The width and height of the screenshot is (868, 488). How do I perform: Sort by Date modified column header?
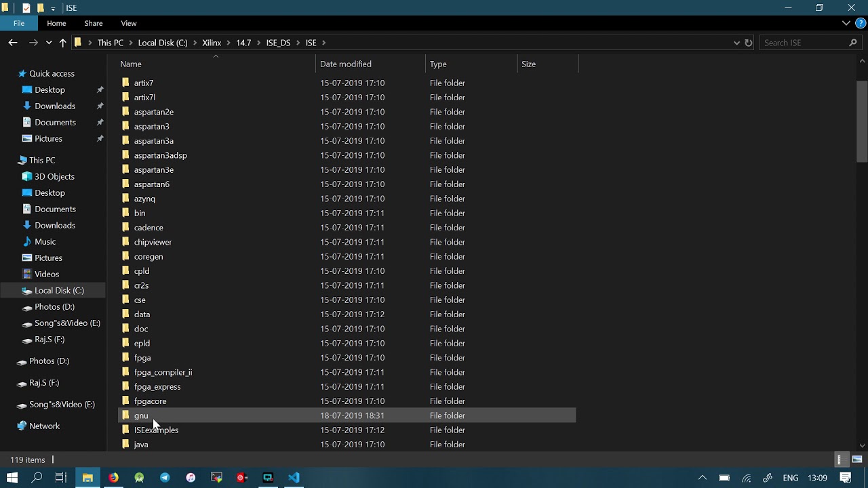tap(346, 64)
